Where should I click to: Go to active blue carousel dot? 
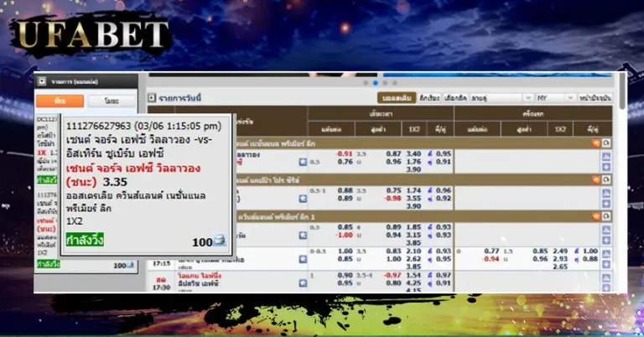pyautogui.click(x=376, y=83)
